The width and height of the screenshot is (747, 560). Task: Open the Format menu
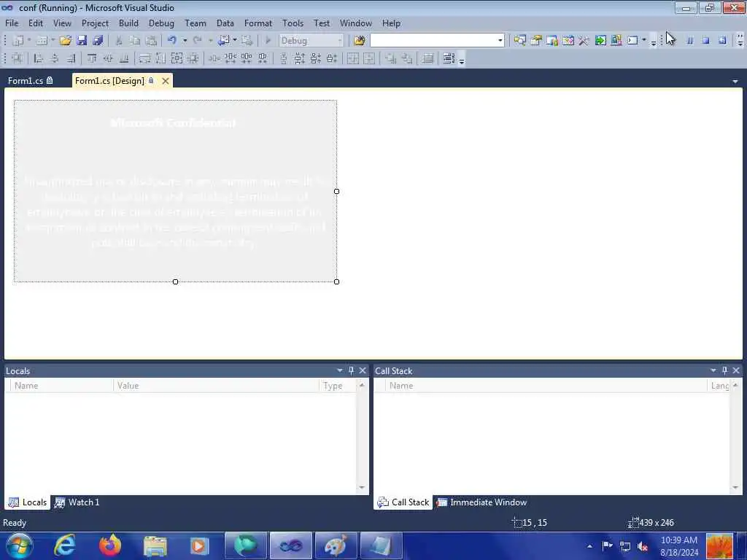258,23
